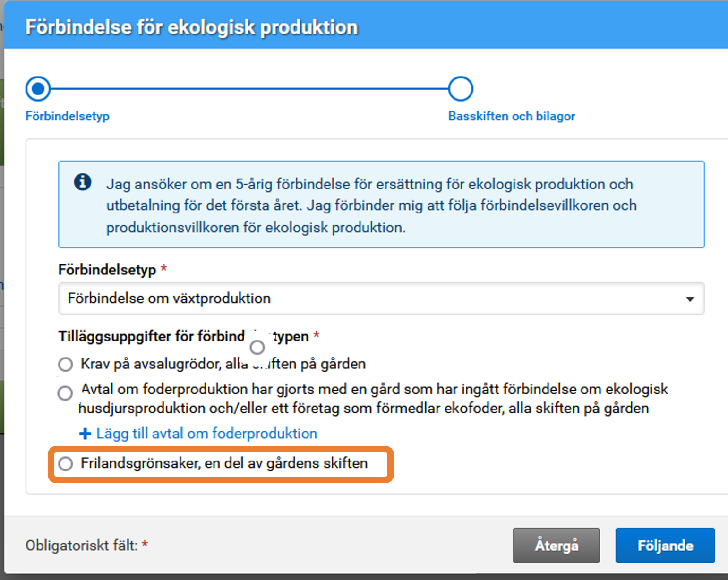This screenshot has width=728, height=580.
Task: Click the filled Förbindelsetyp step circle
Action: click(38, 88)
